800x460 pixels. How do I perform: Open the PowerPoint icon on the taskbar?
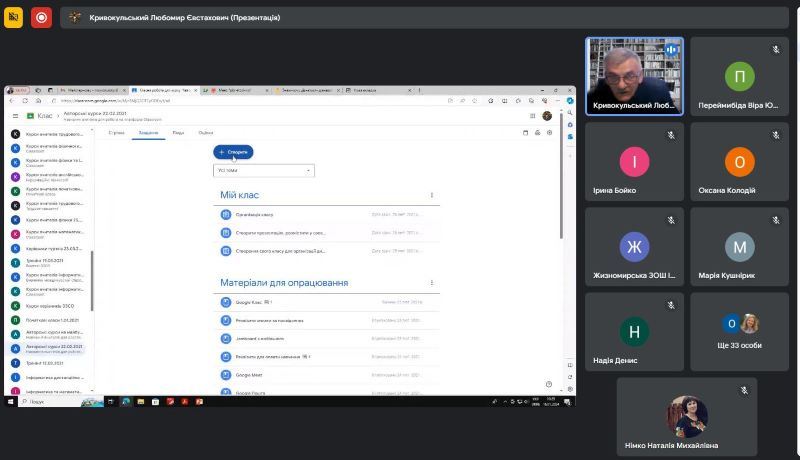point(199,402)
